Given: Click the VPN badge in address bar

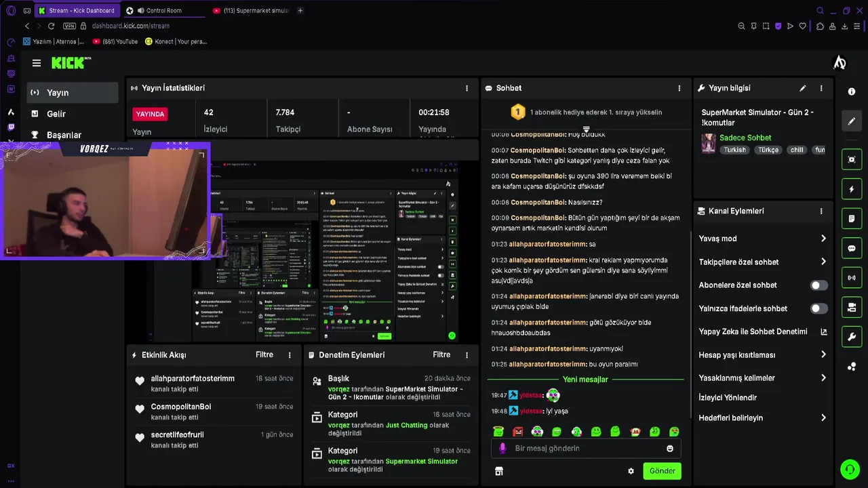Looking at the screenshot, I should tap(69, 26).
